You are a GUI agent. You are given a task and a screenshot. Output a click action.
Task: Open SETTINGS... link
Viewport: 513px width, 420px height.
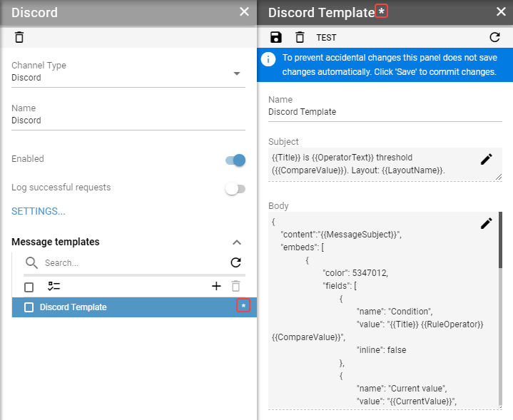(39, 211)
